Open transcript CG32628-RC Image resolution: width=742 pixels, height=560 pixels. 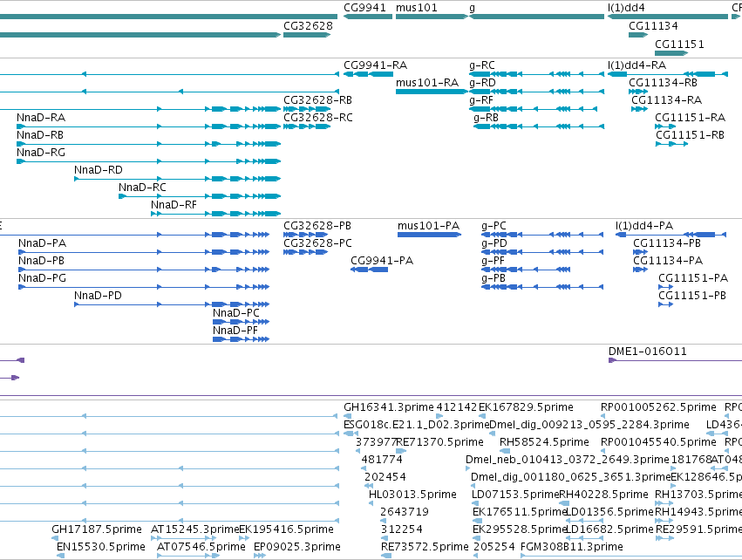coord(318,118)
